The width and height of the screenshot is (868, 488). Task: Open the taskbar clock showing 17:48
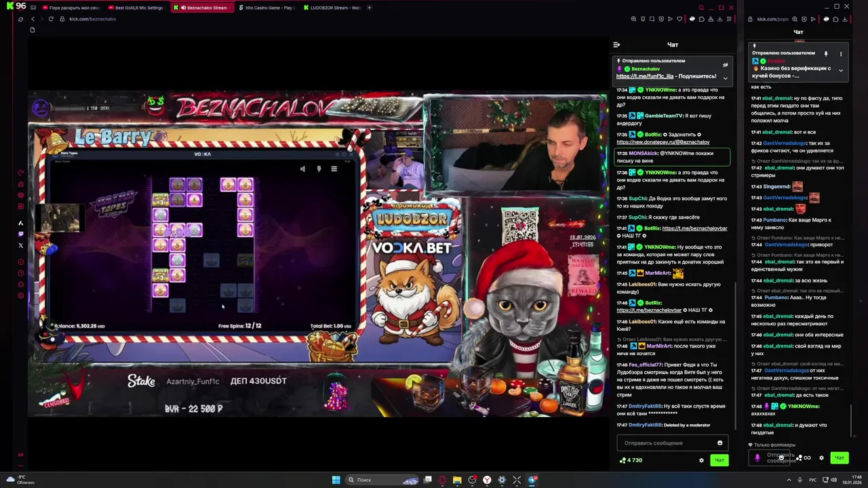click(852, 480)
